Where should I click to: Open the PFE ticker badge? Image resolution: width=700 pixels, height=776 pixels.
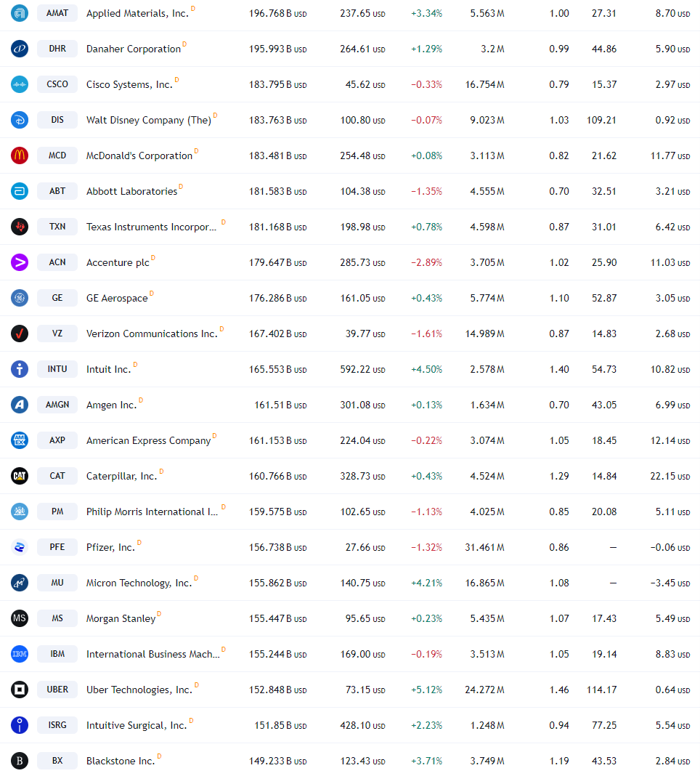(57, 547)
